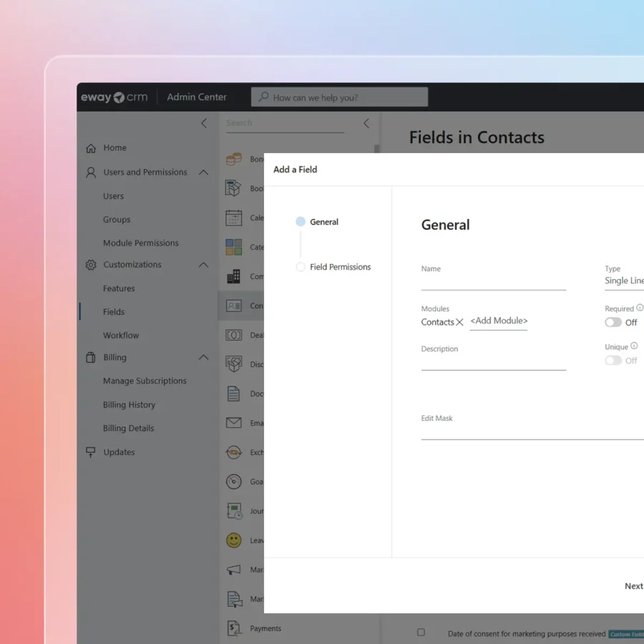Toggle the Unique switch
The width and height of the screenshot is (644, 644).
(613, 361)
